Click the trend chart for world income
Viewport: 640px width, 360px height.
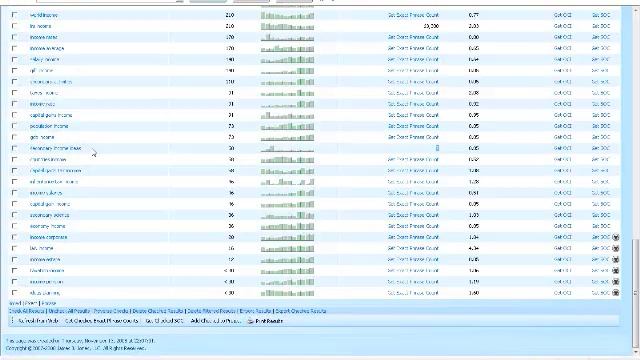pos(287,16)
